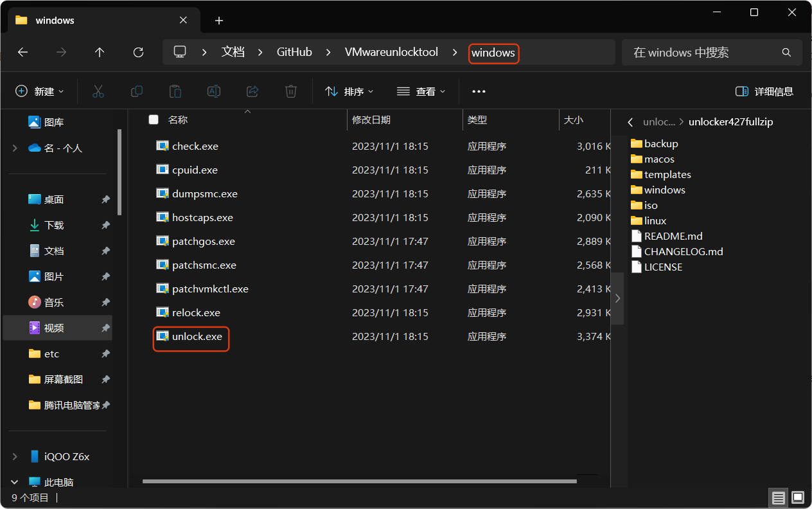Refresh the current folder view
This screenshot has height=509, width=812.
(137, 52)
